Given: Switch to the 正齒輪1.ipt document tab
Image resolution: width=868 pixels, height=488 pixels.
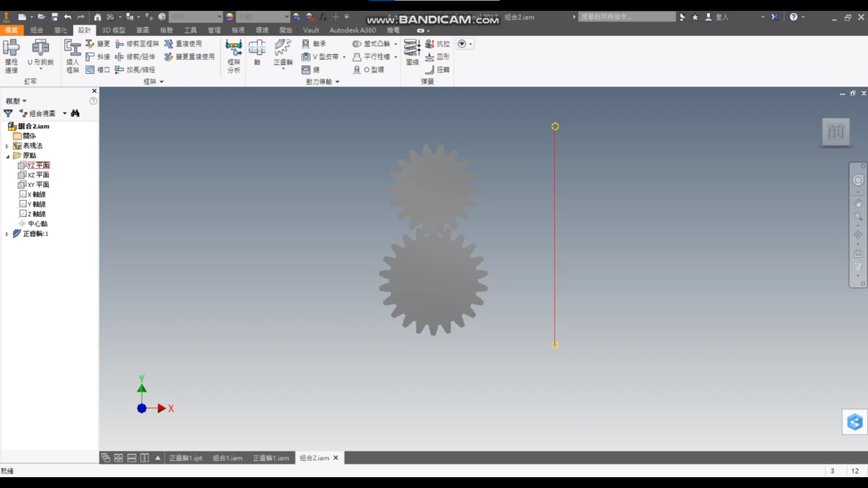Looking at the screenshot, I should 186,458.
